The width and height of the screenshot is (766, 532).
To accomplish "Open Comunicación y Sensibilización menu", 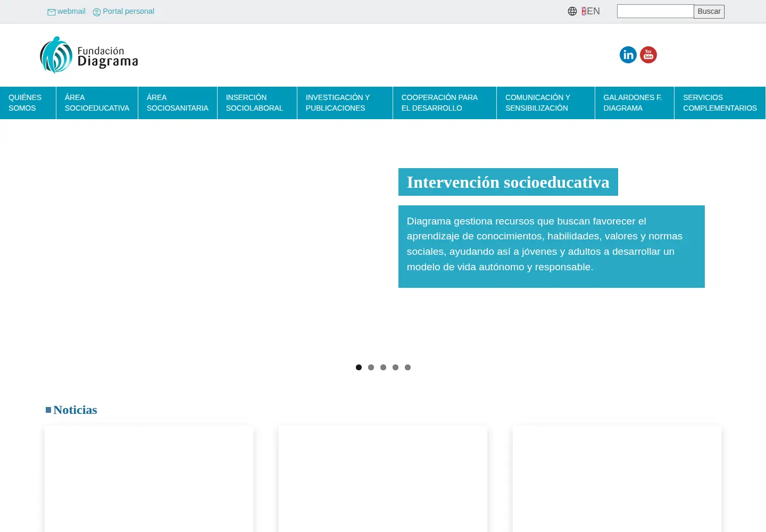I will pos(546,103).
